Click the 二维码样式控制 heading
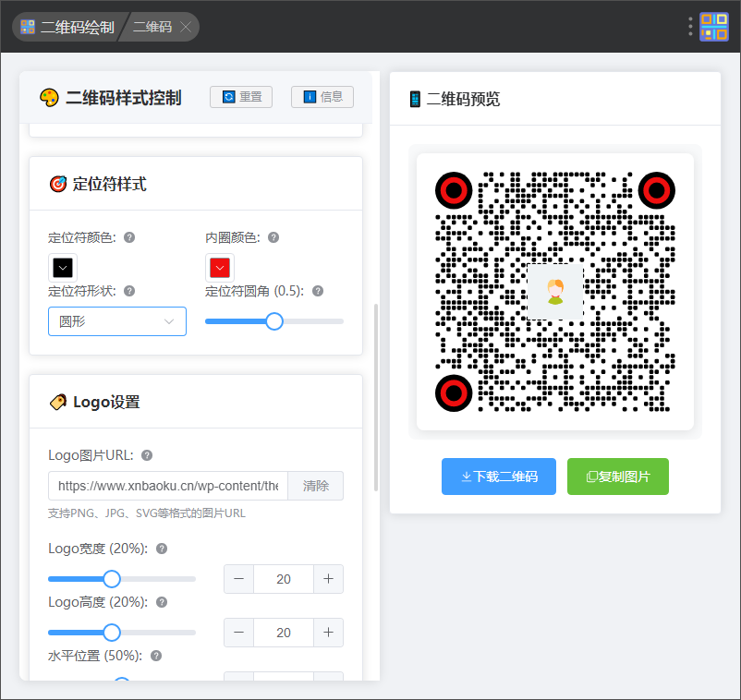Image resolution: width=741 pixels, height=700 pixels. click(x=123, y=98)
